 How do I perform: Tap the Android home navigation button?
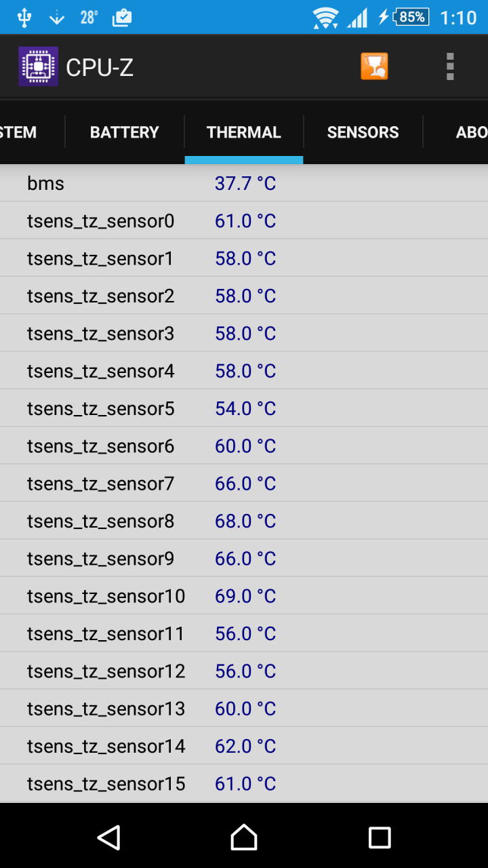[244, 837]
